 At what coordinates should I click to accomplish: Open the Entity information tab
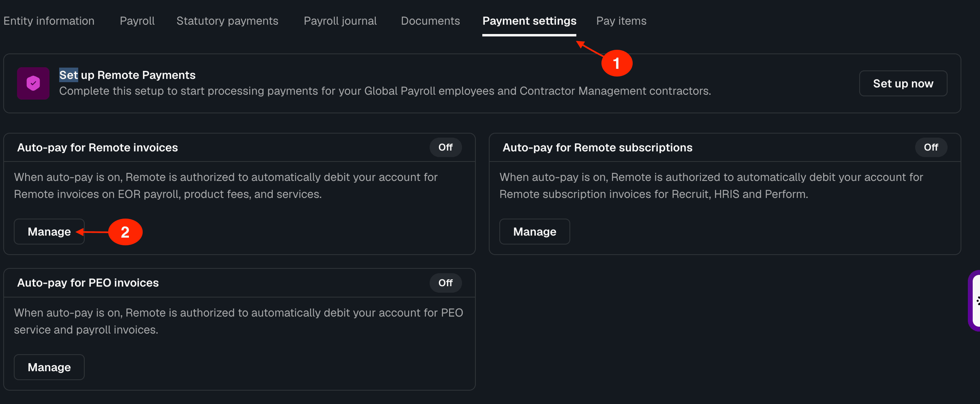point(49,21)
